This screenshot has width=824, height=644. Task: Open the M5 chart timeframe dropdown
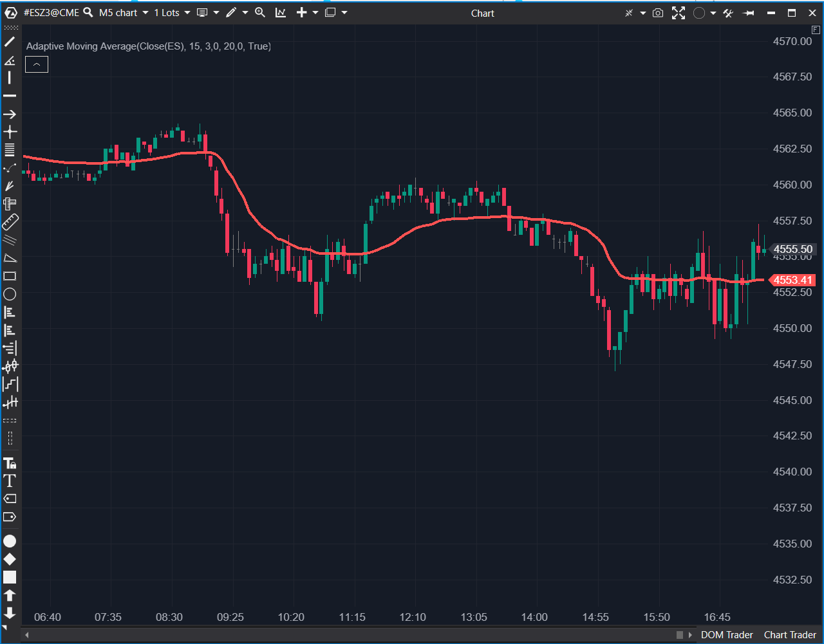(124, 13)
